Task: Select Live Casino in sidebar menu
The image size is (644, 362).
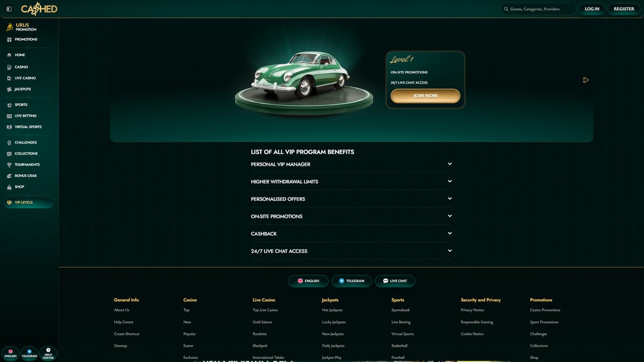Action: [x=25, y=78]
